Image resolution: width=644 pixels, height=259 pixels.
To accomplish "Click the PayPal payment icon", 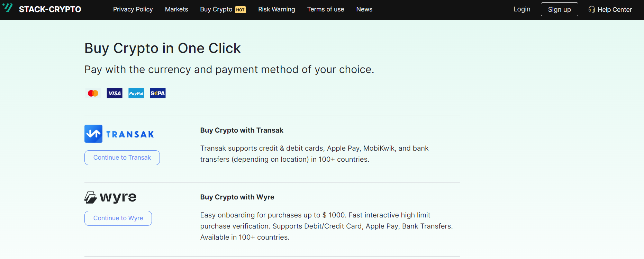I will pos(136,93).
